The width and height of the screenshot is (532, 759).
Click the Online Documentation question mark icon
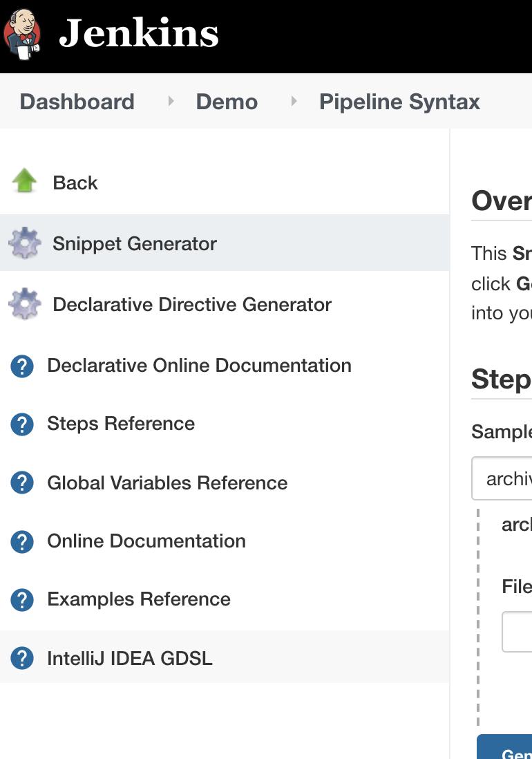(x=22, y=541)
